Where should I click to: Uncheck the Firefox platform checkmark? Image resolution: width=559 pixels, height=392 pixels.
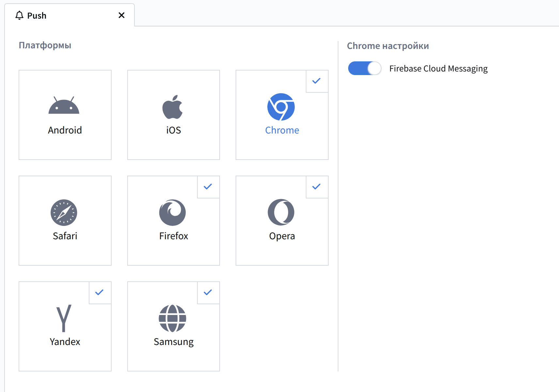coord(208,187)
